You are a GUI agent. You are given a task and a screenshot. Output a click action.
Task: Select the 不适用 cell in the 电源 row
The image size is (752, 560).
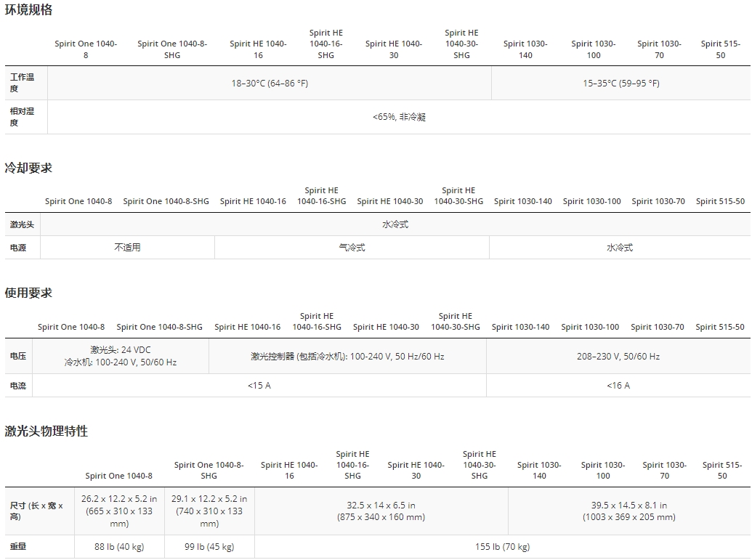pos(127,248)
